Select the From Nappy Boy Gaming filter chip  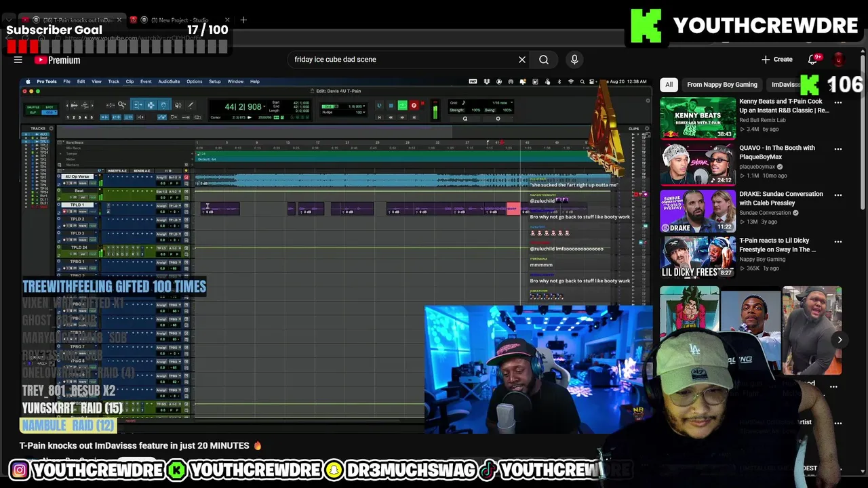722,85
